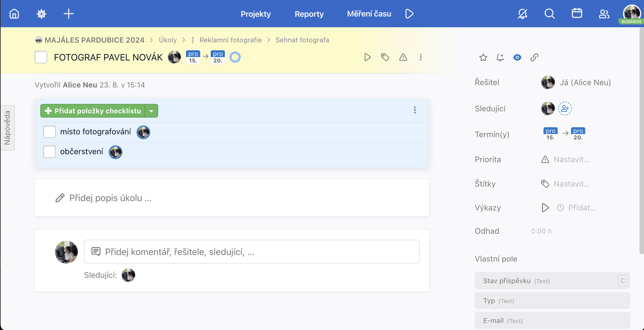Screen dimensions: 644x330
Task: Click the avatar beside občerstvení
Action: point(116,152)
